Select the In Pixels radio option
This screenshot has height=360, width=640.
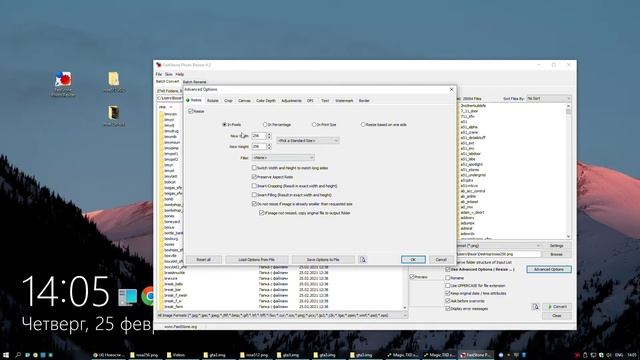click(224, 124)
